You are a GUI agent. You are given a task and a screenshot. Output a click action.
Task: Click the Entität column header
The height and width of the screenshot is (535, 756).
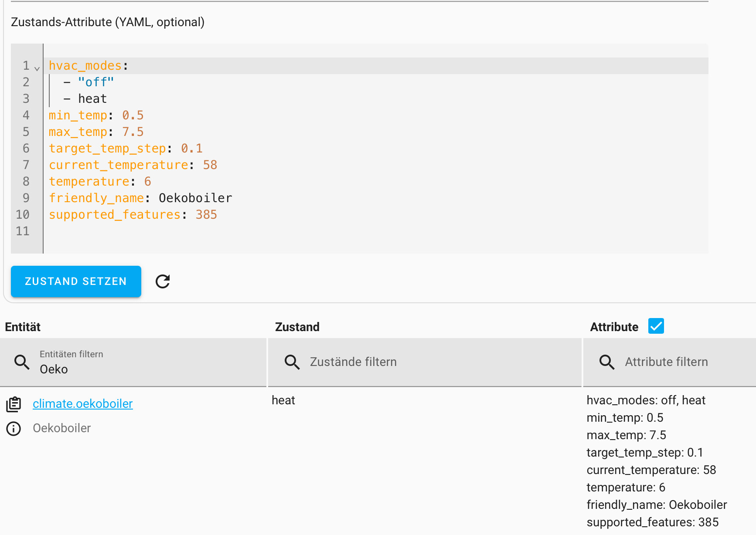pos(23,327)
